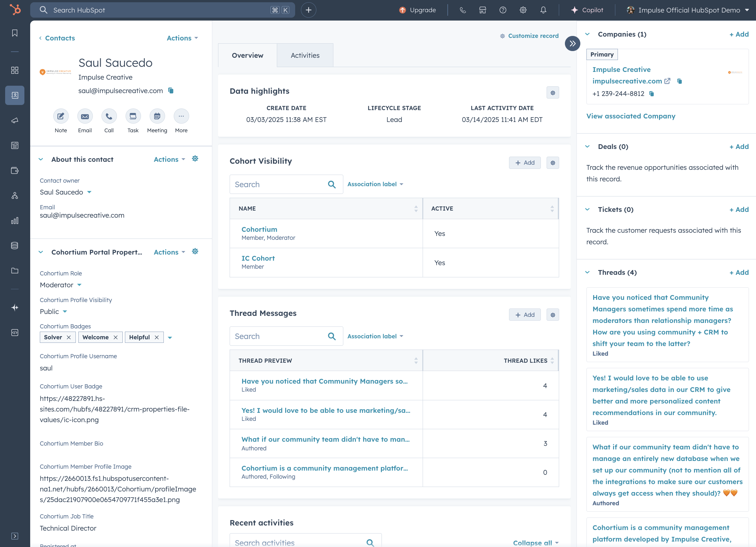Image resolution: width=756 pixels, height=547 pixels.
Task: Collapse the About this contact section
Action: click(x=41, y=159)
